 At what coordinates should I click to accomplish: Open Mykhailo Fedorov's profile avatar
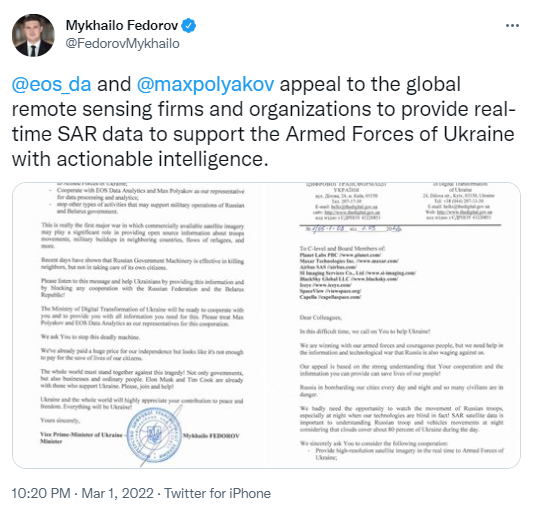pyautogui.click(x=33, y=35)
